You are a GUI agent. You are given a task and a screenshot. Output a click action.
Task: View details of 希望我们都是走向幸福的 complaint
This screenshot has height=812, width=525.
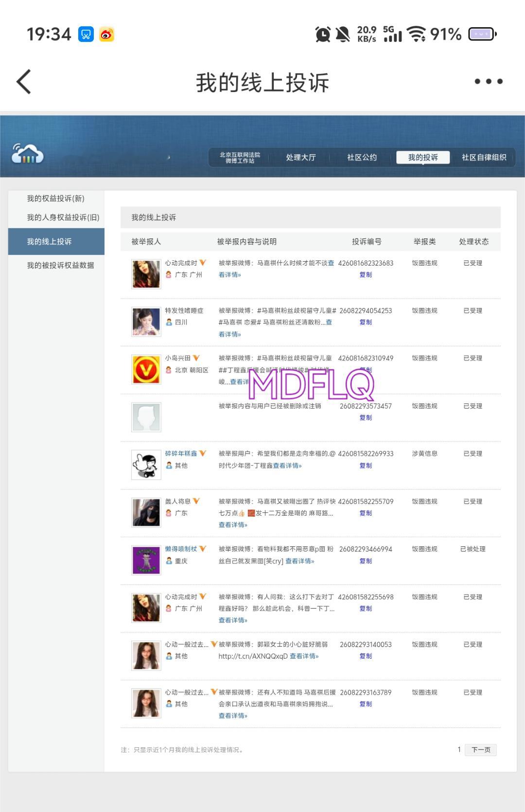(287, 466)
